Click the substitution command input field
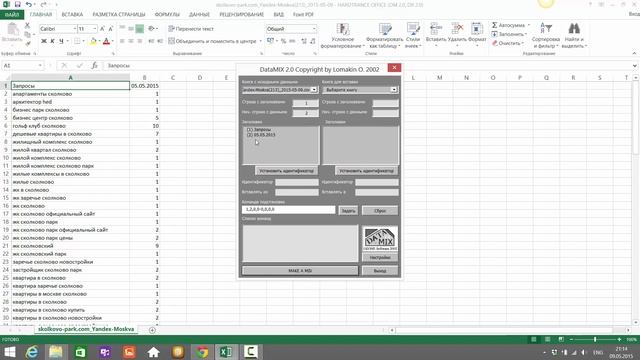Screen dimensions: 640x360 click(288, 209)
